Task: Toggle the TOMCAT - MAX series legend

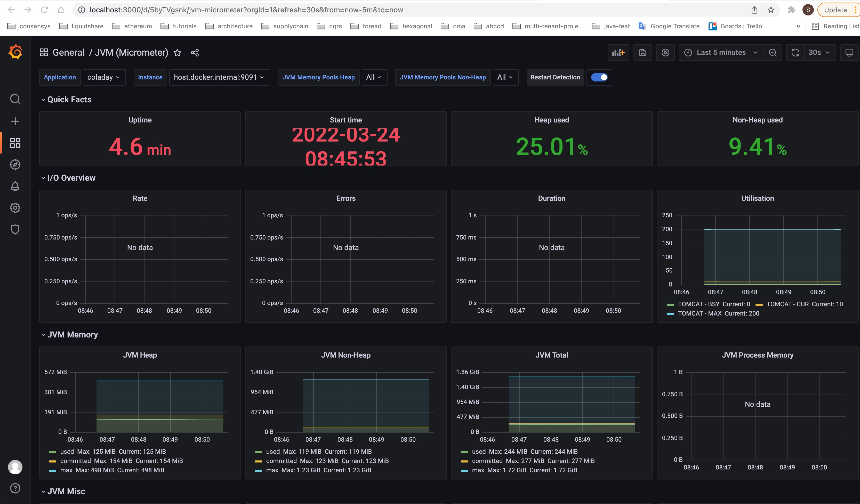Action: pos(699,313)
